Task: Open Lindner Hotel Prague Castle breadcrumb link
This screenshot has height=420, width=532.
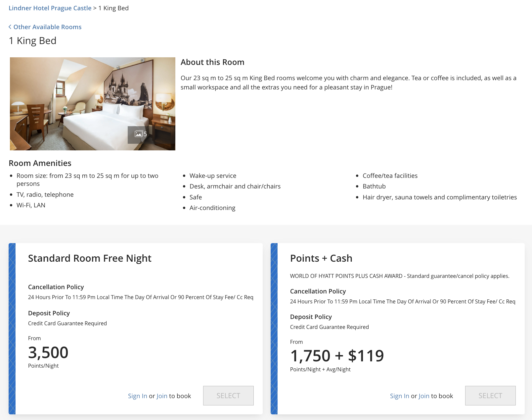Action: point(50,8)
